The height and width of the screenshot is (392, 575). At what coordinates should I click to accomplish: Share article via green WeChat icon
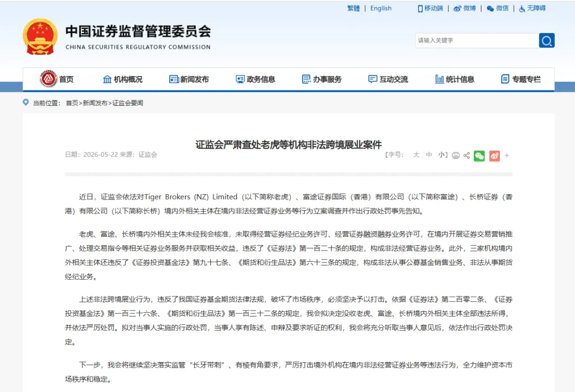479,156
